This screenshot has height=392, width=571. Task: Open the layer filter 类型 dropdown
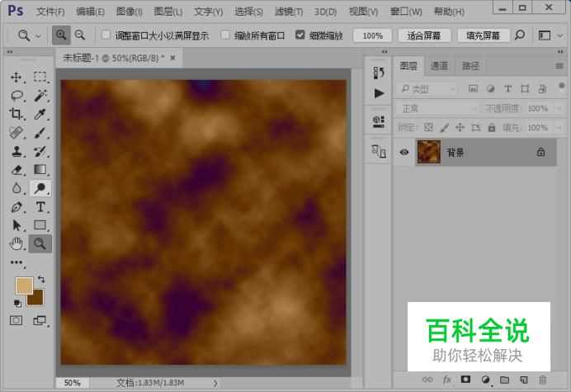click(427, 89)
